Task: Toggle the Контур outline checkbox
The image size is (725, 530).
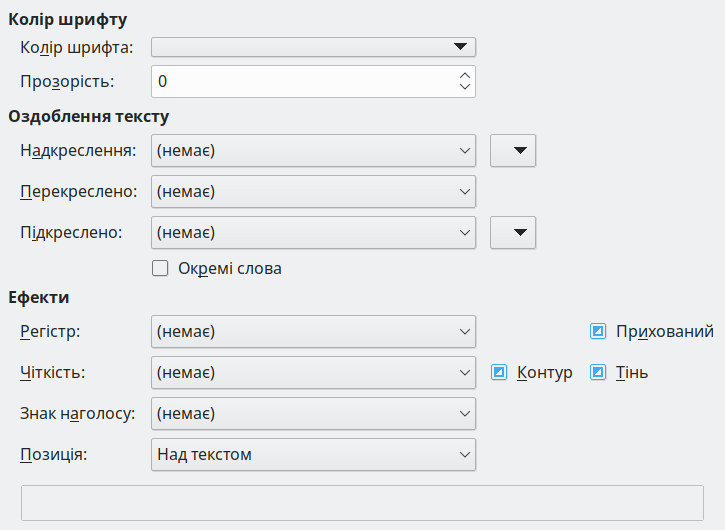Action: 500,372
